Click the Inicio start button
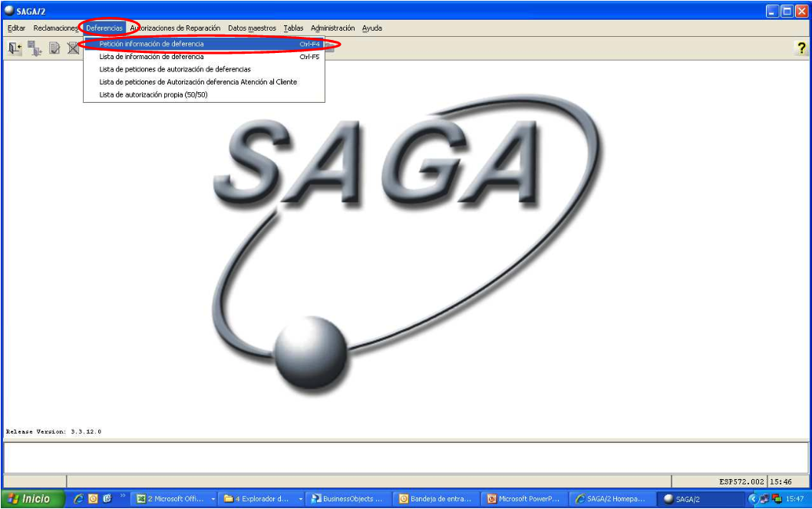812x509 pixels. (33, 499)
